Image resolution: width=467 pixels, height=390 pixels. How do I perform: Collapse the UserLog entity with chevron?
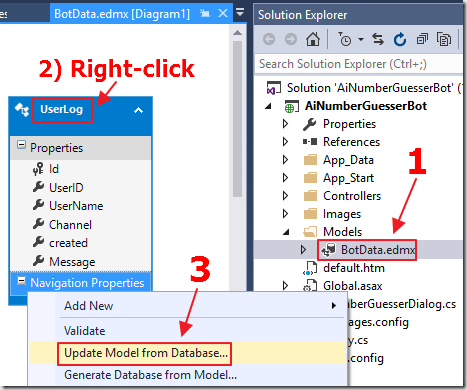138,110
